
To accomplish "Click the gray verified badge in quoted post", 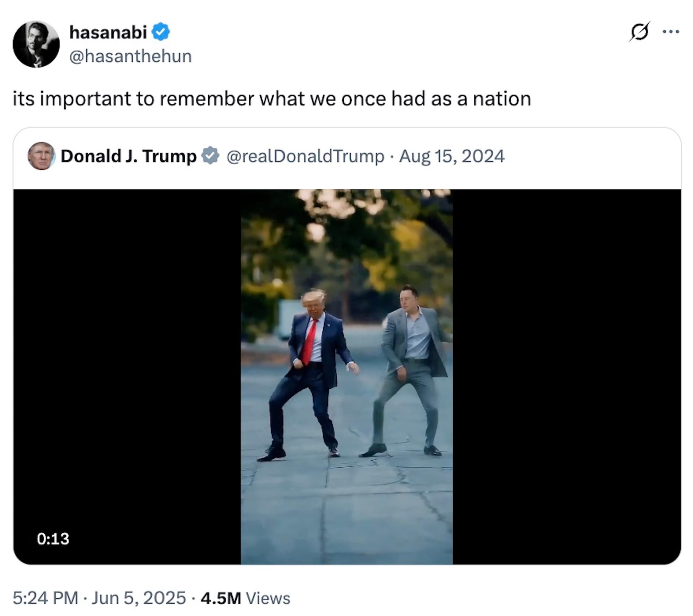I will coord(211,156).
